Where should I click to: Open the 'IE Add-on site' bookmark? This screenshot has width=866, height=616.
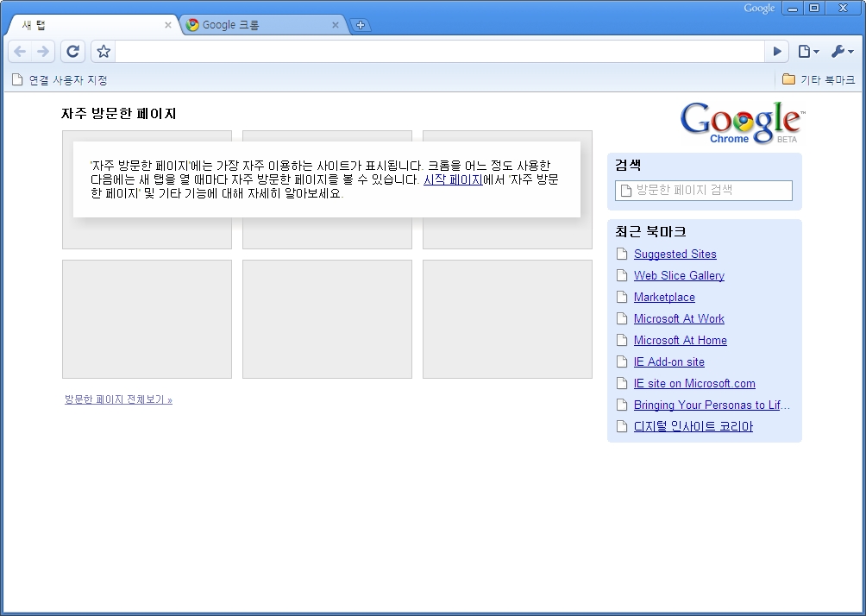[669, 361]
